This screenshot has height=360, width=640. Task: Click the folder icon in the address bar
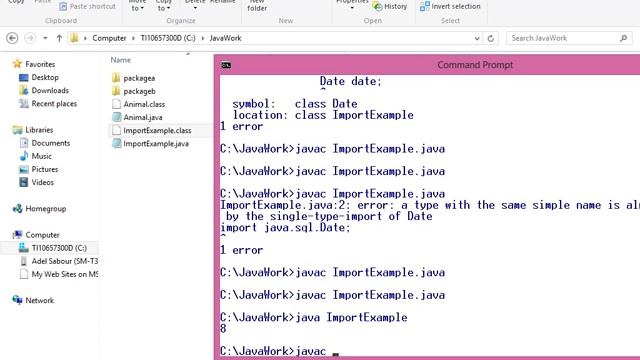(74, 38)
